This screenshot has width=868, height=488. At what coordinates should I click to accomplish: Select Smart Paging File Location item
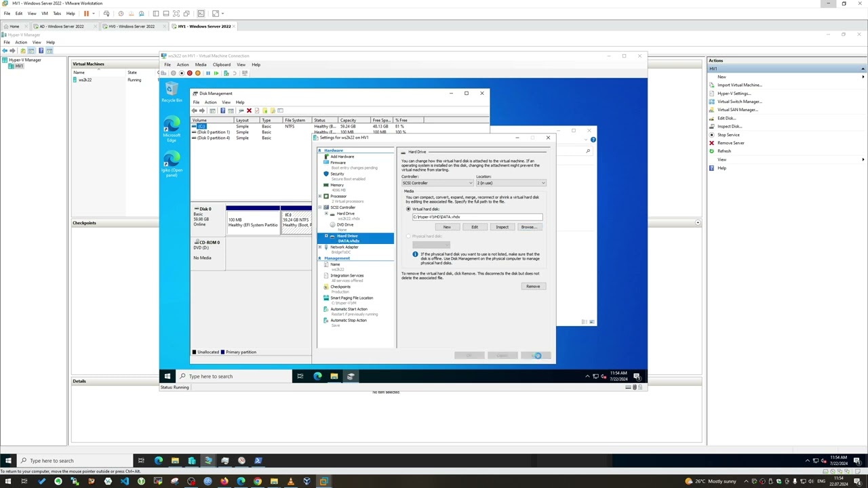tap(351, 298)
